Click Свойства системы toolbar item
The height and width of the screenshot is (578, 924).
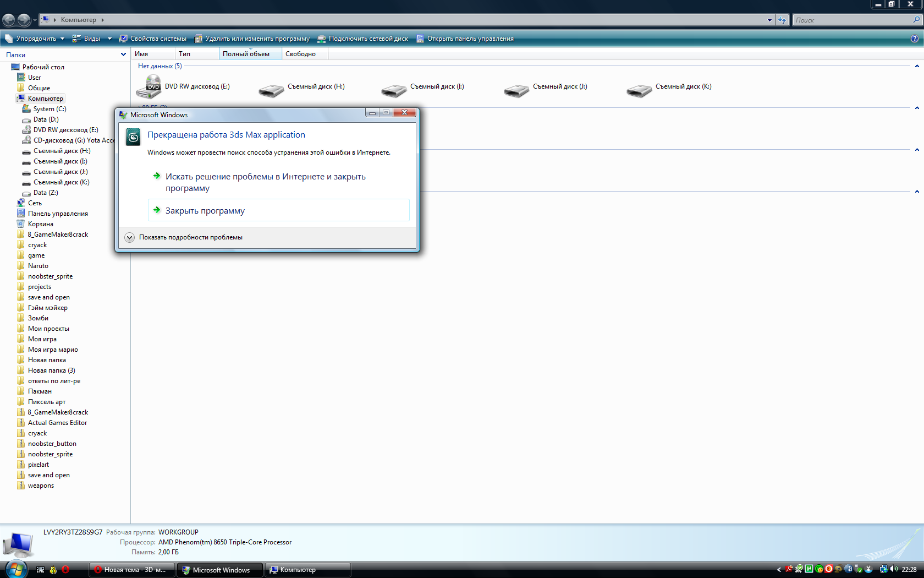coord(153,39)
